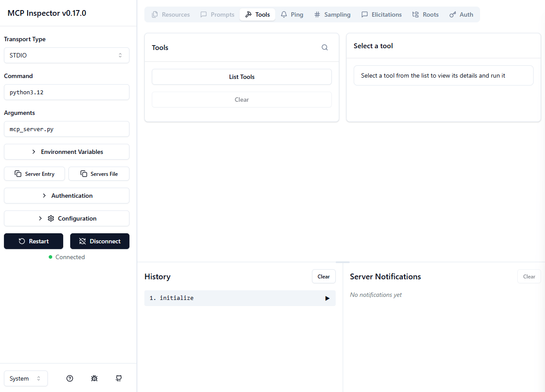
Task: Open the Transport Type STDIO dropdown
Action: coord(67,55)
